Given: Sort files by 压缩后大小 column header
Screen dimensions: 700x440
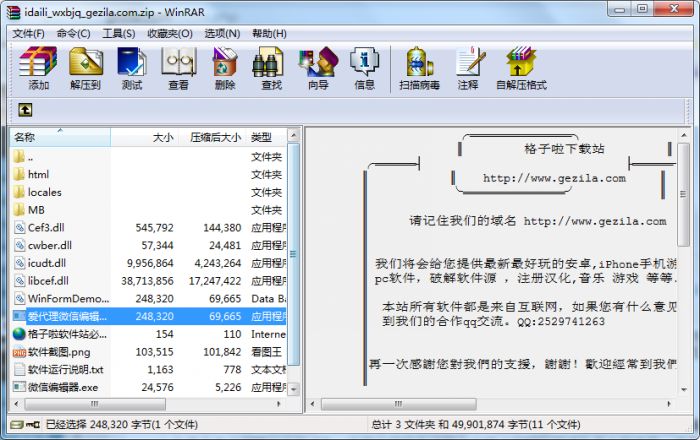Looking at the screenshot, I should [212, 137].
